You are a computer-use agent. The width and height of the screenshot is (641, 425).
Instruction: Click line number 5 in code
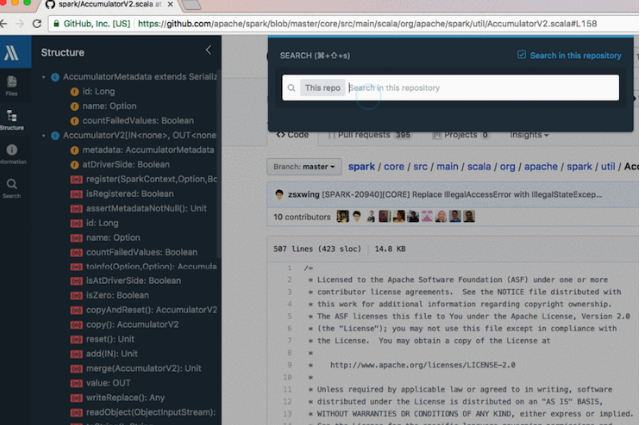click(x=289, y=316)
